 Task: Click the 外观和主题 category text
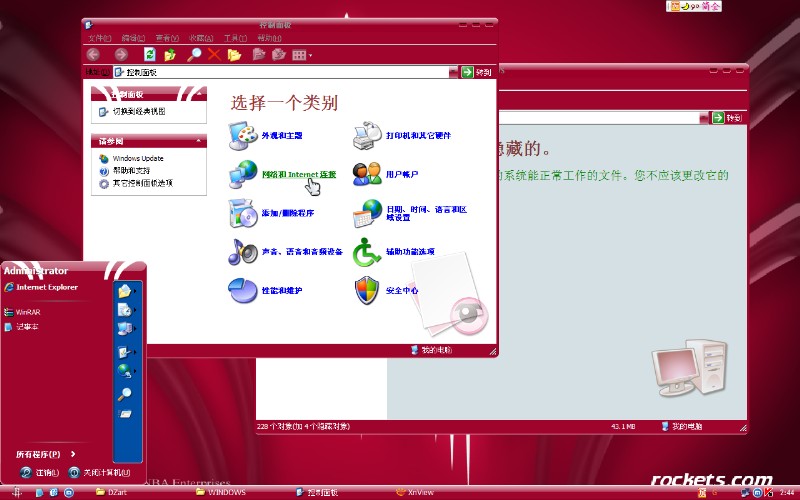tap(282, 135)
